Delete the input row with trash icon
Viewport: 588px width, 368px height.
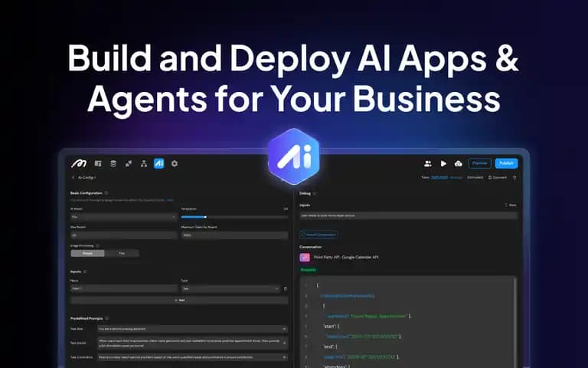286,289
